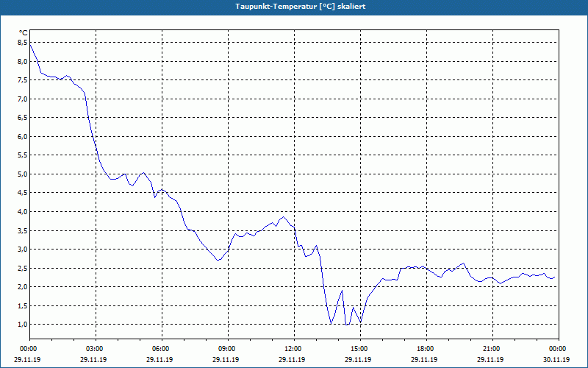Click the 4,5 y-axis label
The width and height of the screenshot is (588, 368).
[x=23, y=193]
